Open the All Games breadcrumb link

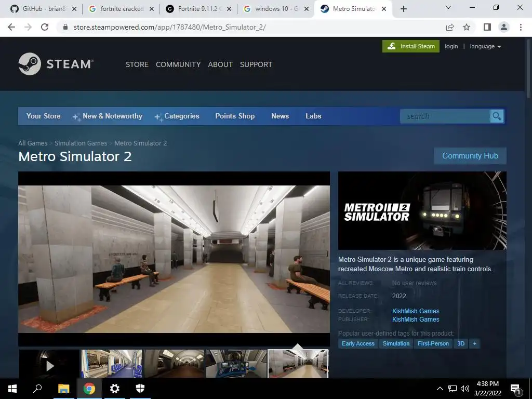tap(33, 143)
